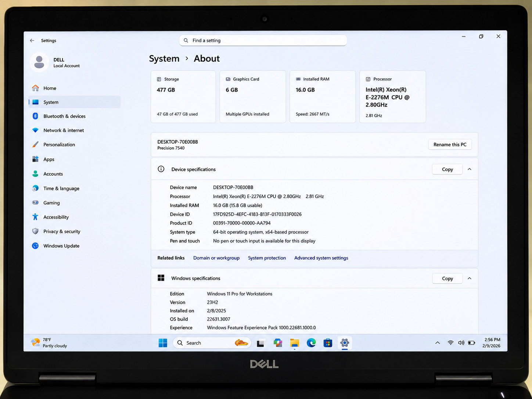This screenshot has height=399, width=532.
Task: Click the Storage card icon
Action: click(x=159, y=79)
